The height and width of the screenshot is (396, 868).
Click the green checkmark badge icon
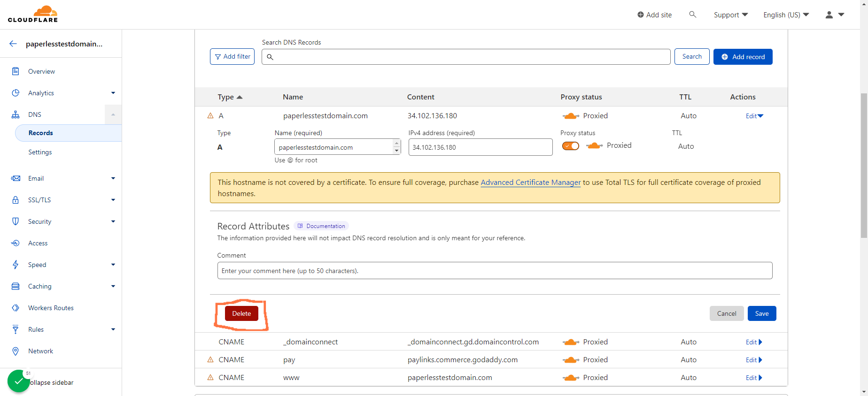18,381
